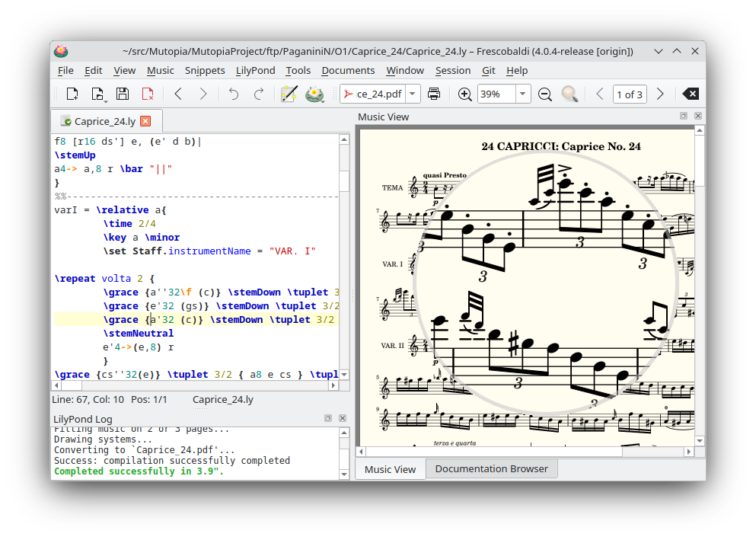
Task: Create a new document with toolbar icon
Action: coord(72,94)
